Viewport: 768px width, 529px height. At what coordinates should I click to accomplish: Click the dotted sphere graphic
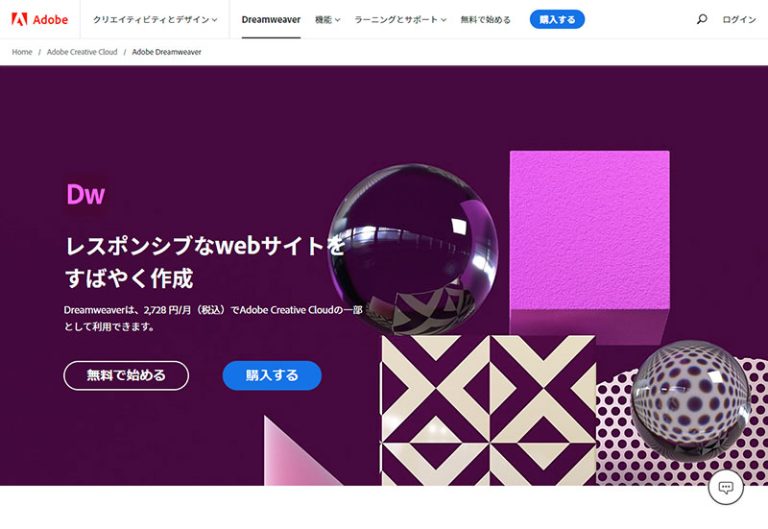(x=690, y=402)
